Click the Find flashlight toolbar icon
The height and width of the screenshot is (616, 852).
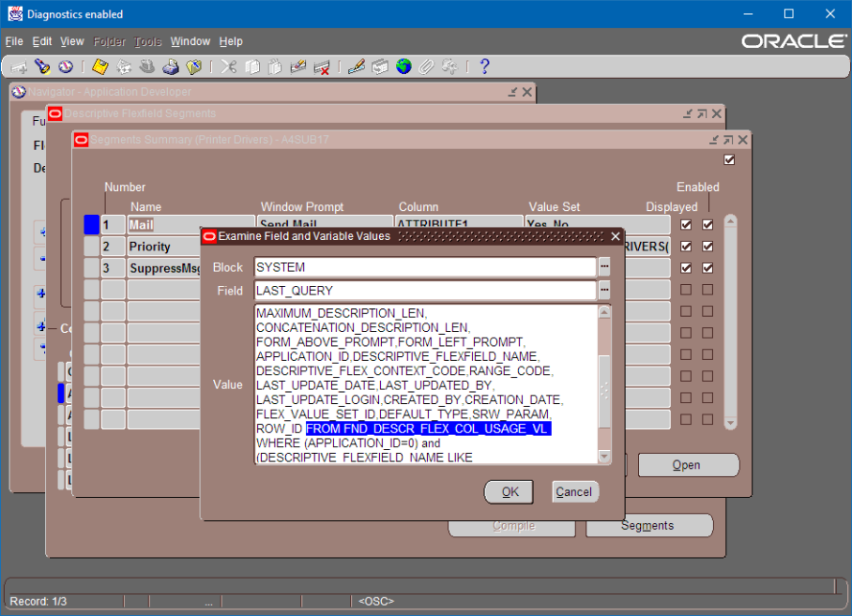pyautogui.click(x=42, y=67)
